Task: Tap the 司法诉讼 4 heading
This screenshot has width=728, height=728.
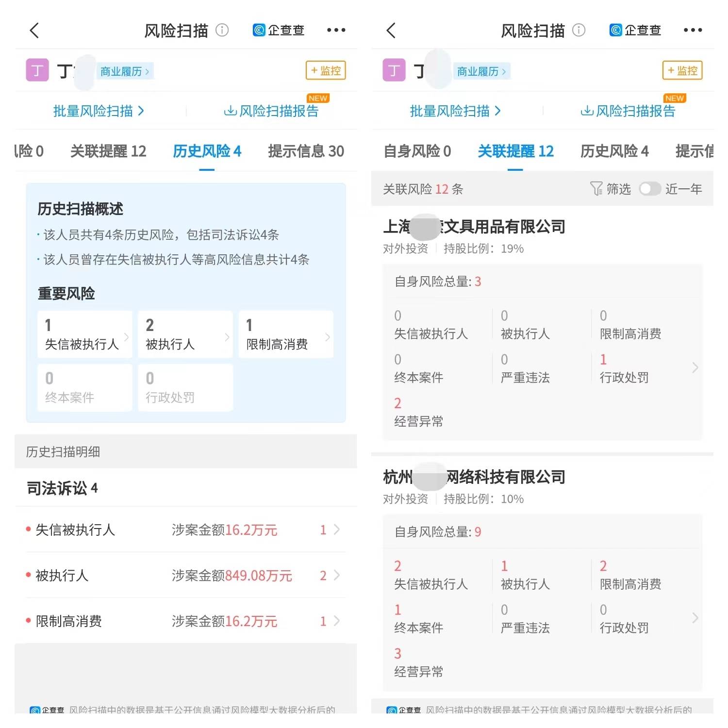Action: click(x=63, y=488)
